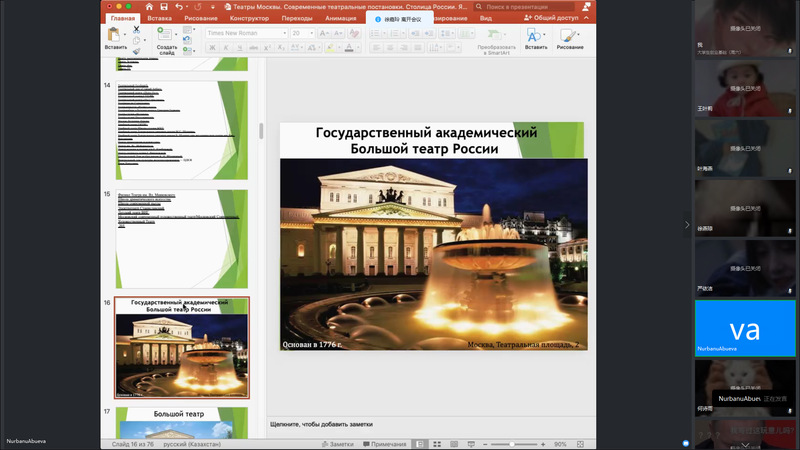Click the bulleted list icon
Screen dimensions: 800x450
coord(374,33)
